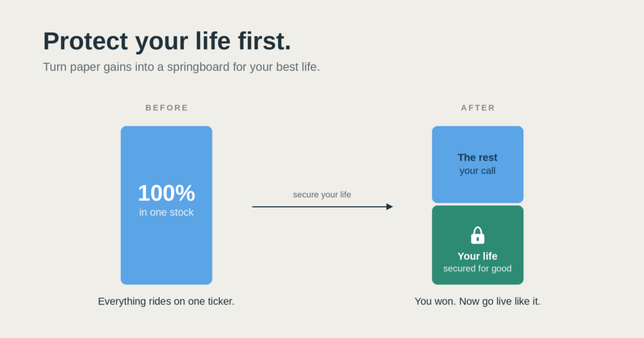The height and width of the screenshot is (338, 644).
Task: Click the BEFORE heading label
Action: (167, 108)
